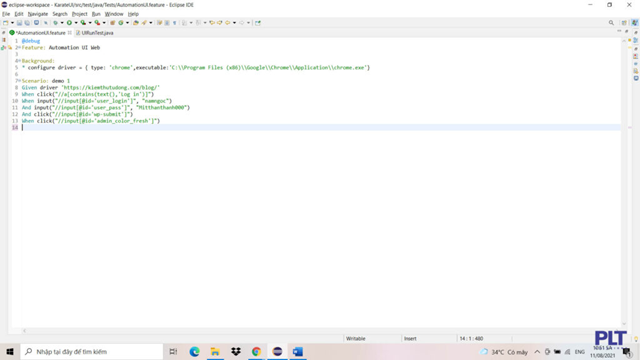Click the Open Type toolbar icon
Screen dimensions: 640x360
[x=136, y=23]
